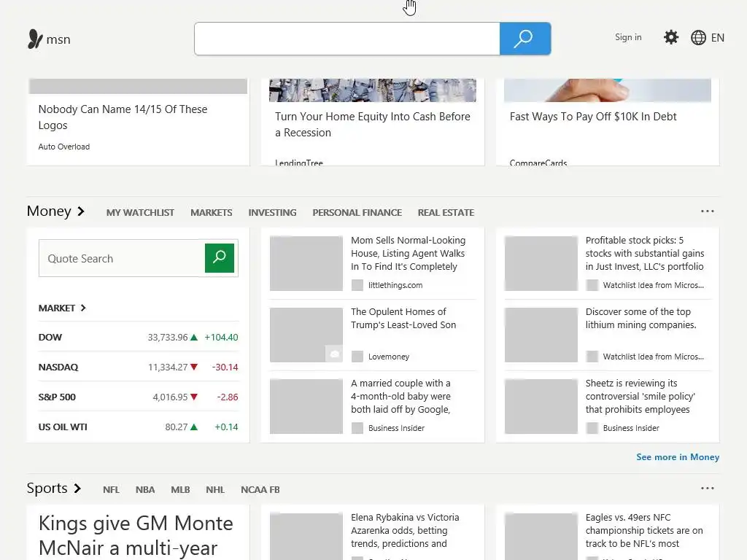The height and width of the screenshot is (560, 747).
Task: Open the MY WATCHLIST tab
Action: pyautogui.click(x=140, y=212)
